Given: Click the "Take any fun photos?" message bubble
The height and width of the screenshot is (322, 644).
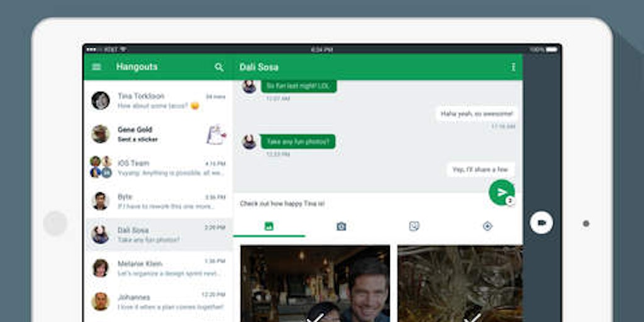Looking at the screenshot, I should pyautogui.click(x=298, y=142).
